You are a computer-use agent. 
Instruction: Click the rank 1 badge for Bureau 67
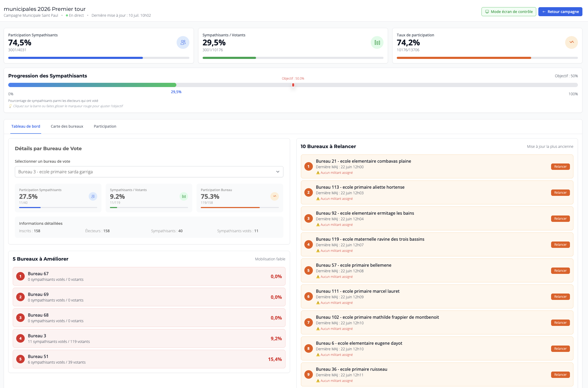20,276
